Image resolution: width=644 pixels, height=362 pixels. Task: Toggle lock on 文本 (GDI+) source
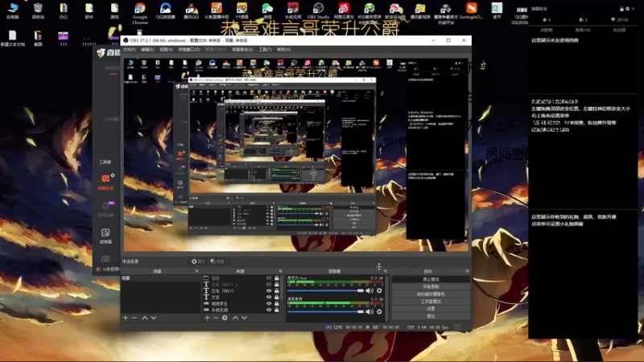pyautogui.click(x=277, y=290)
